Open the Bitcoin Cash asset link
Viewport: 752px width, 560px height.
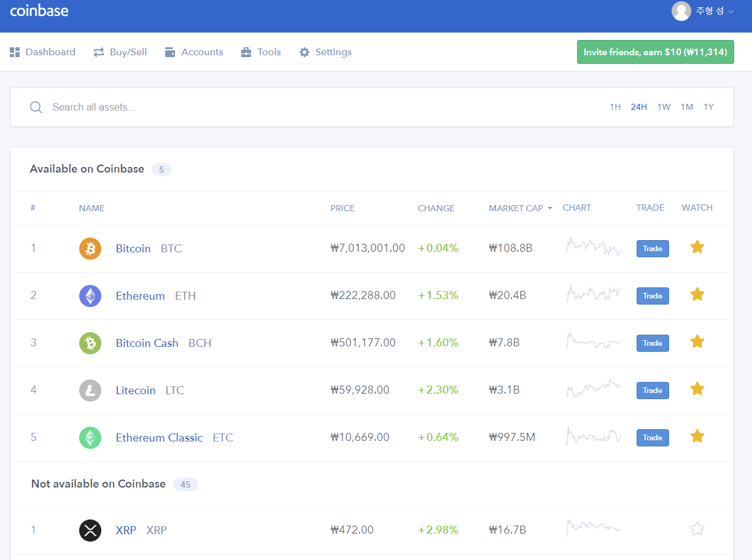pyautogui.click(x=147, y=343)
